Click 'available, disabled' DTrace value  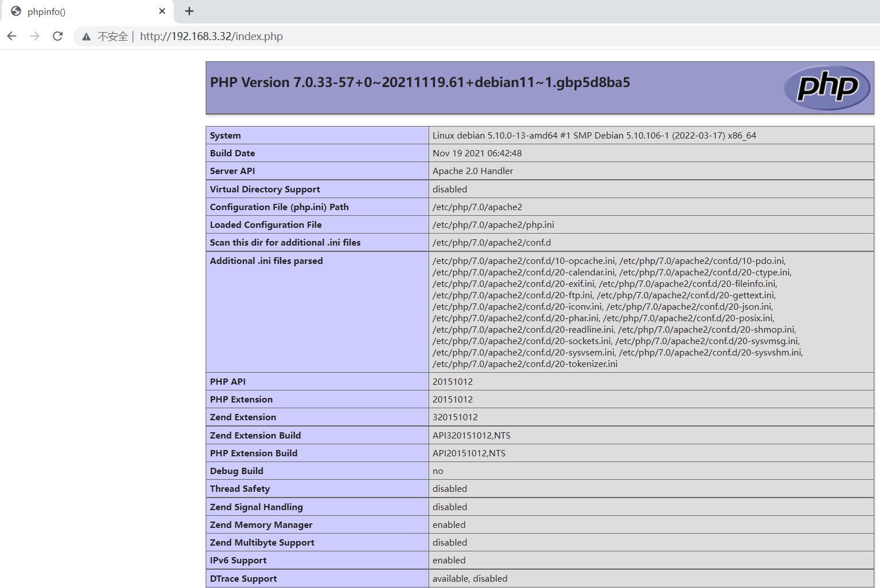pos(470,579)
